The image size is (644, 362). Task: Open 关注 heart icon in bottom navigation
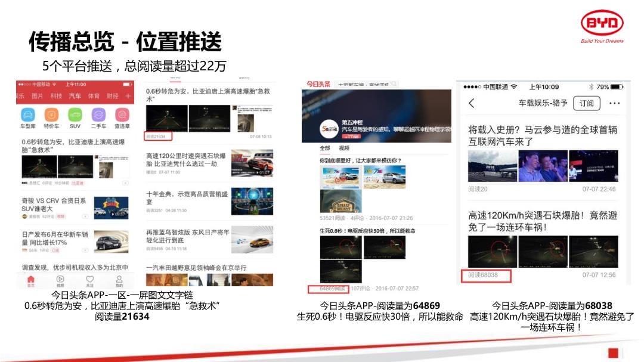coord(89,281)
